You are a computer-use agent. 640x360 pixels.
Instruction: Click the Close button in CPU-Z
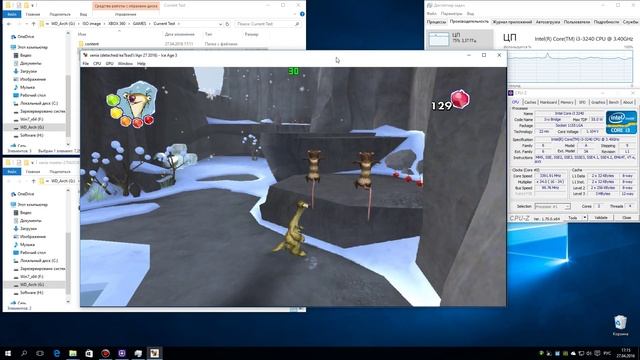click(x=627, y=218)
